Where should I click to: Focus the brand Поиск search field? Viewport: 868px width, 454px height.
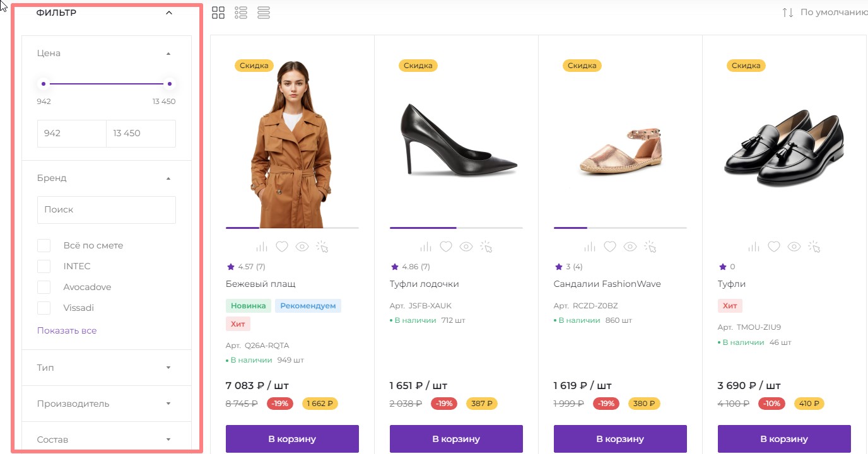pos(106,209)
